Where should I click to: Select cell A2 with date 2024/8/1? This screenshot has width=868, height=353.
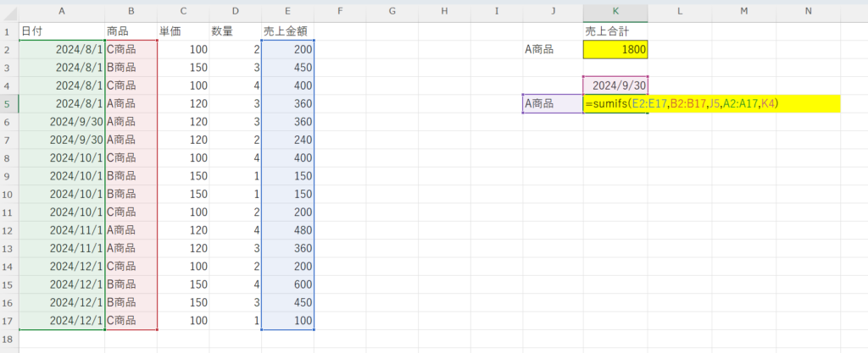point(61,50)
